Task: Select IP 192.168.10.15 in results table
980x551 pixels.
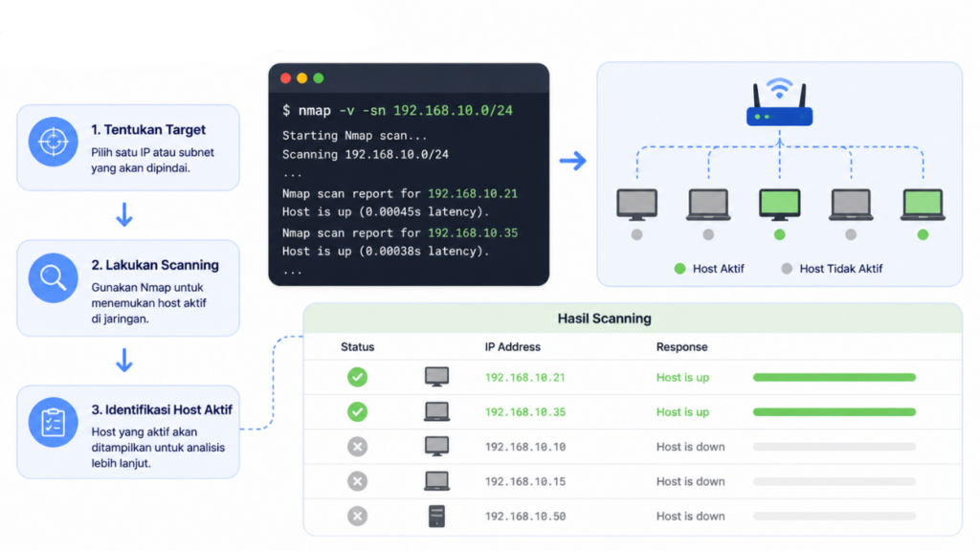Action: [x=525, y=482]
